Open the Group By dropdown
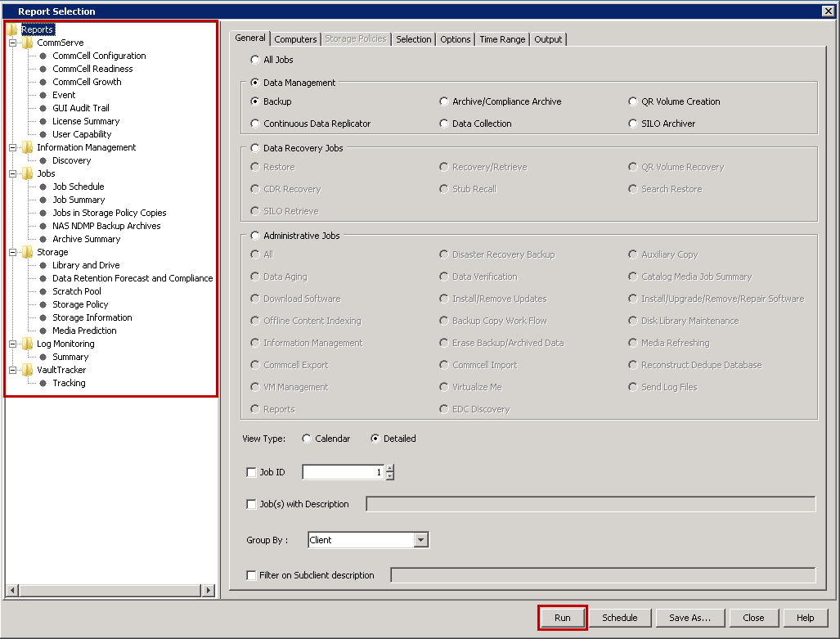Image resolution: width=840 pixels, height=639 pixels. point(421,540)
